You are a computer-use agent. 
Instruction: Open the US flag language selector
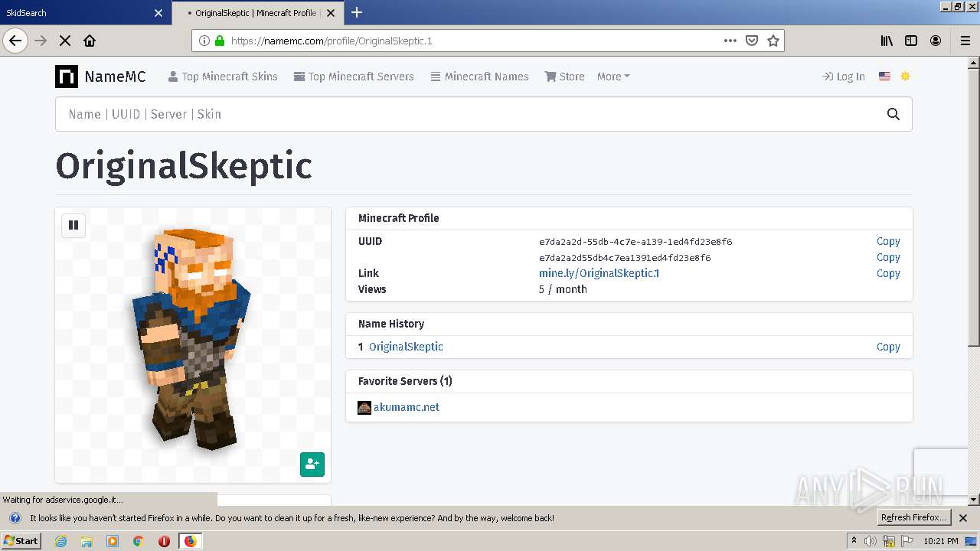884,77
